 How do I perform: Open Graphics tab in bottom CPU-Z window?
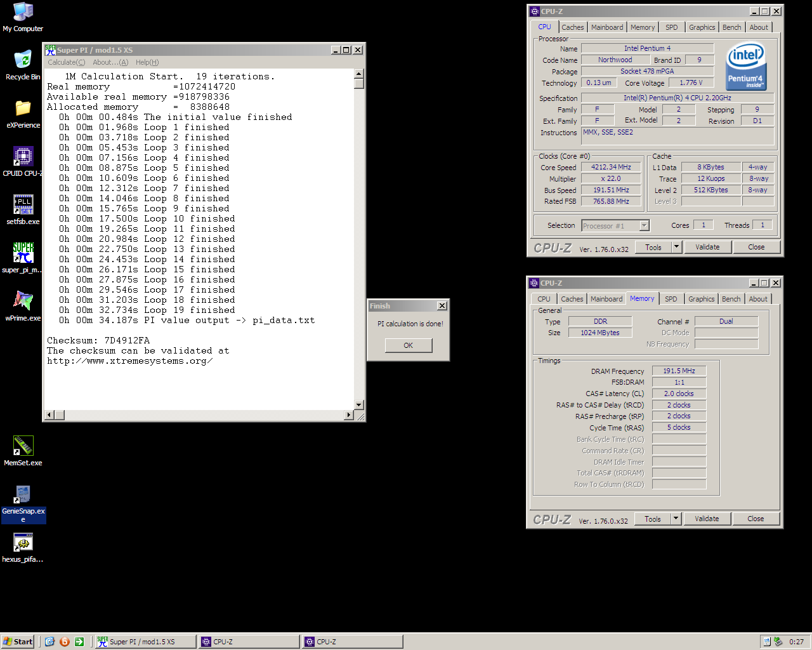click(702, 299)
